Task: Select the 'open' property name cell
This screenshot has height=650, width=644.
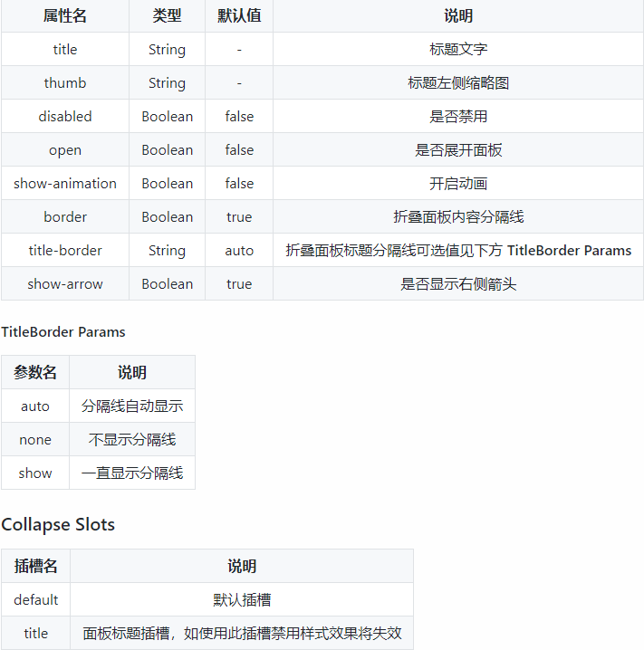Action: [x=65, y=150]
